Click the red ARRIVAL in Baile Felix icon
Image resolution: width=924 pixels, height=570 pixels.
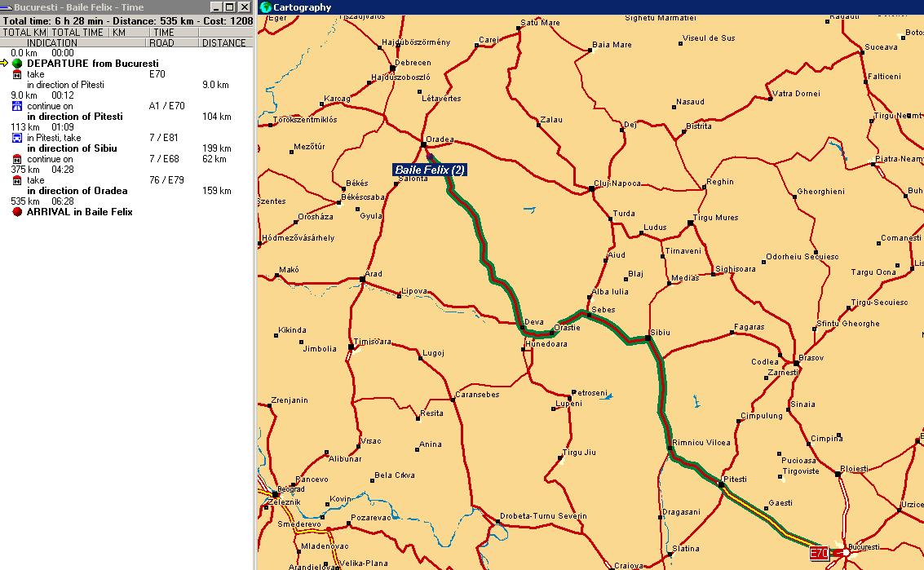pos(17,212)
